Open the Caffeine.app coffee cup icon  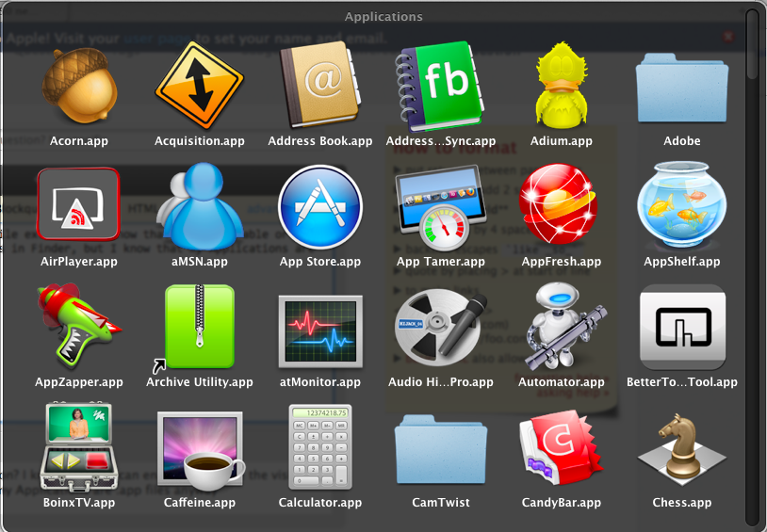(201, 450)
